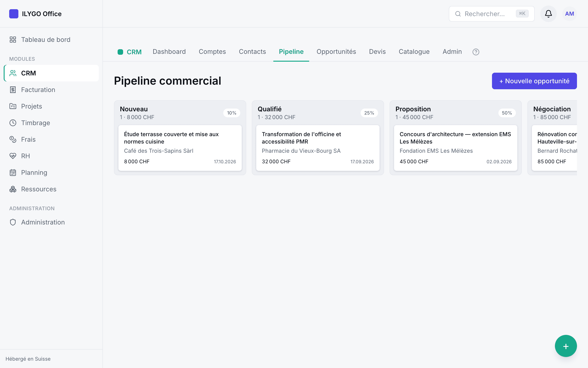Screen dimensions: 588x368
Task: Click the 50% probability badge
Action: pyautogui.click(x=507, y=113)
